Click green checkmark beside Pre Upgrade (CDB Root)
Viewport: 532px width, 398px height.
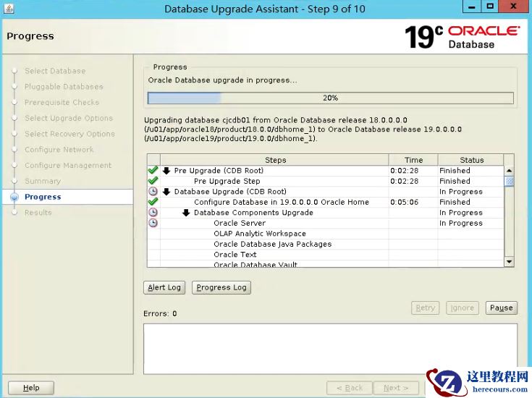(153, 170)
